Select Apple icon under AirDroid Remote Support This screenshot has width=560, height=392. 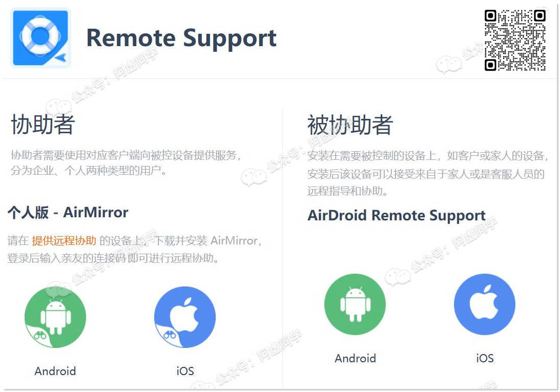click(x=485, y=304)
